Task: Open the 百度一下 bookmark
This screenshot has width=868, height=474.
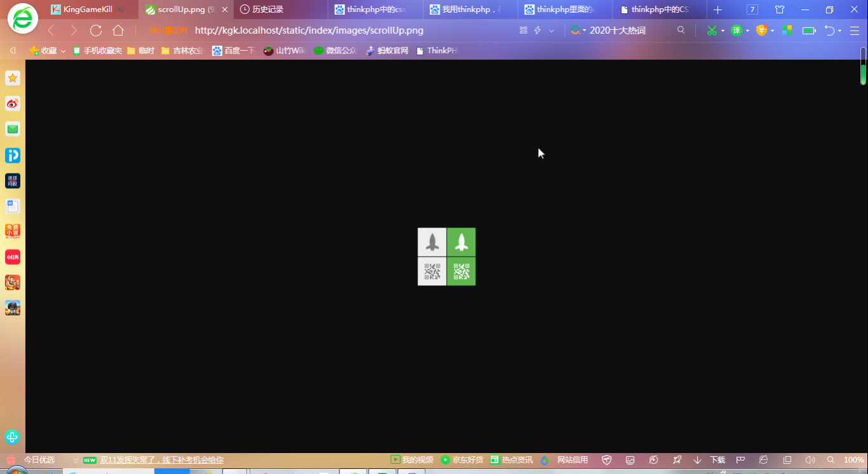Action: coord(233,50)
